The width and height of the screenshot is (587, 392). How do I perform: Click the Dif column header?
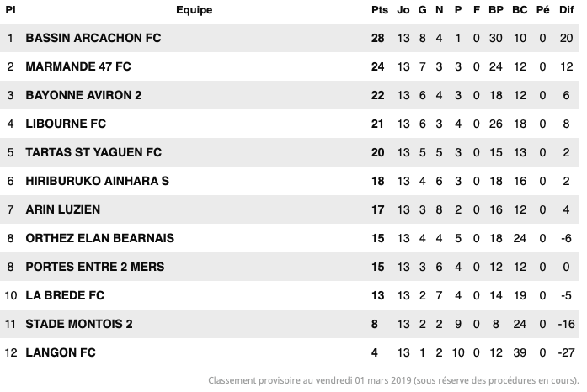(566, 10)
